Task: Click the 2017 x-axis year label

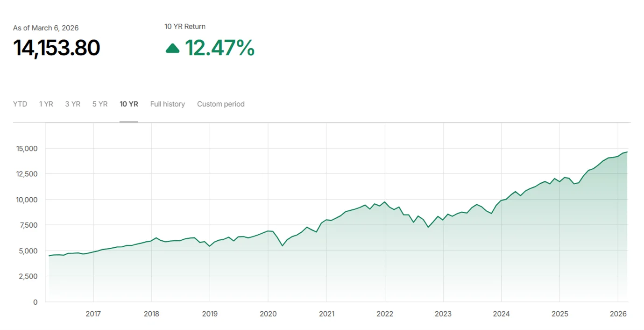Action: pos(93,314)
